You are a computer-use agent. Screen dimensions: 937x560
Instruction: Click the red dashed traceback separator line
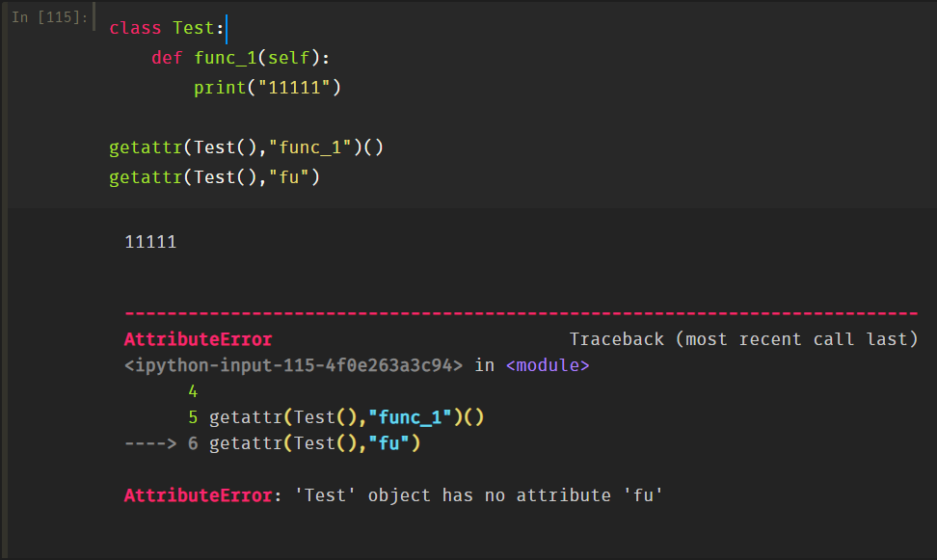point(521,314)
